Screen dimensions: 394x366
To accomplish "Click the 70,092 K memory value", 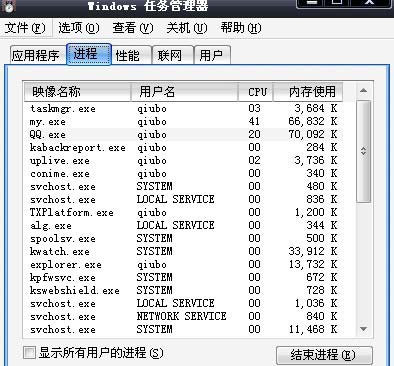I will point(313,134).
